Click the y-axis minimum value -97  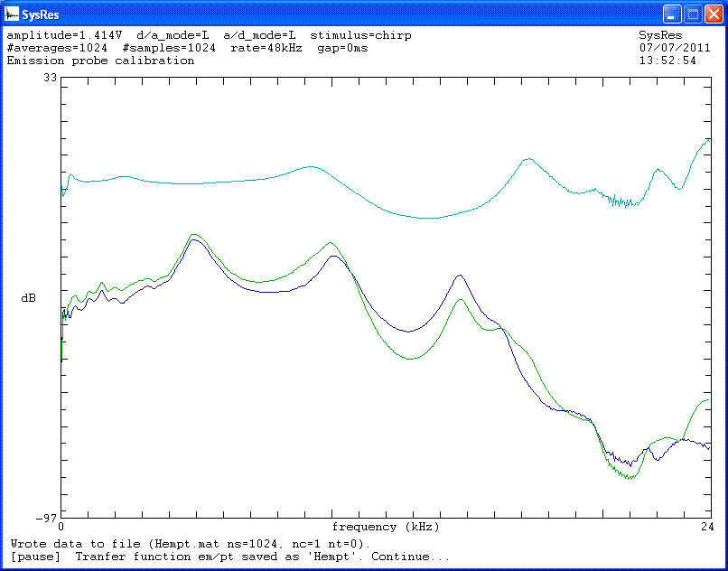point(46,517)
